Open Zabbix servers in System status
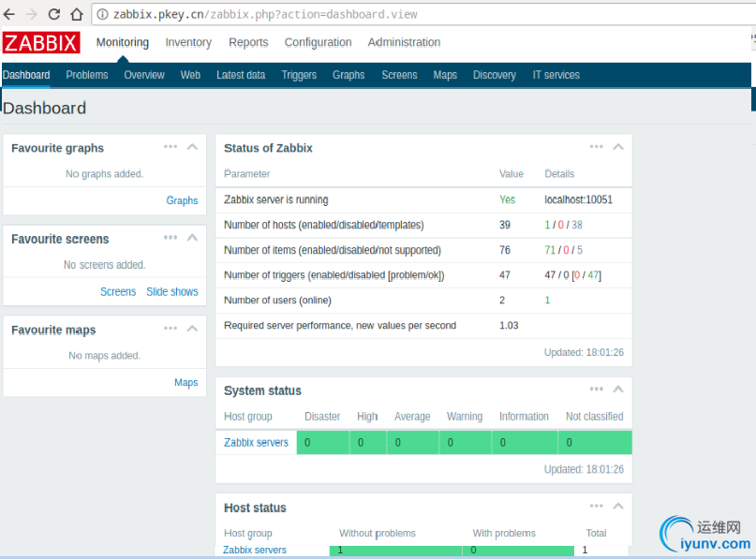The width and height of the screenshot is (756, 559). 256,442
